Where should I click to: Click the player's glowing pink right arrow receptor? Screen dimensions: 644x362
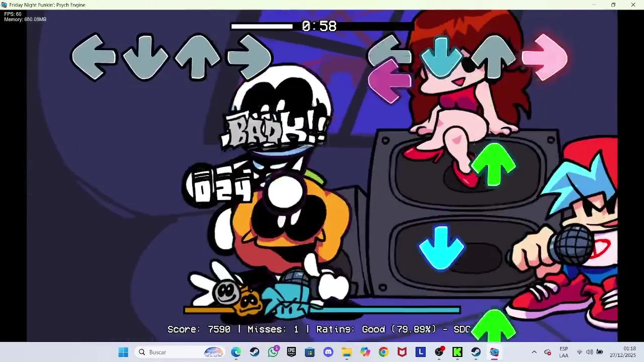coord(545,57)
